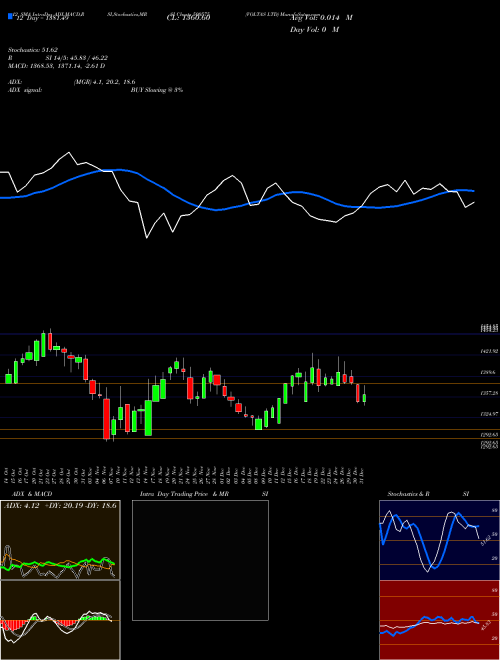Click the rotated 51.62 value in Stochastics panel
The width and height of the screenshot is (500, 660).
point(485,540)
